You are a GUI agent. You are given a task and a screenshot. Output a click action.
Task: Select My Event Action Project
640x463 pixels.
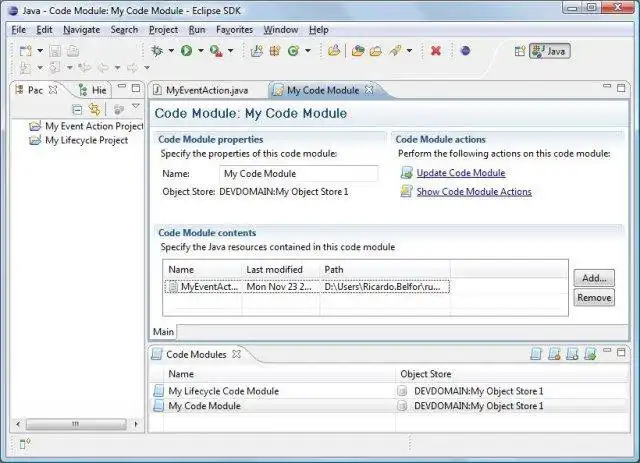pos(86,126)
